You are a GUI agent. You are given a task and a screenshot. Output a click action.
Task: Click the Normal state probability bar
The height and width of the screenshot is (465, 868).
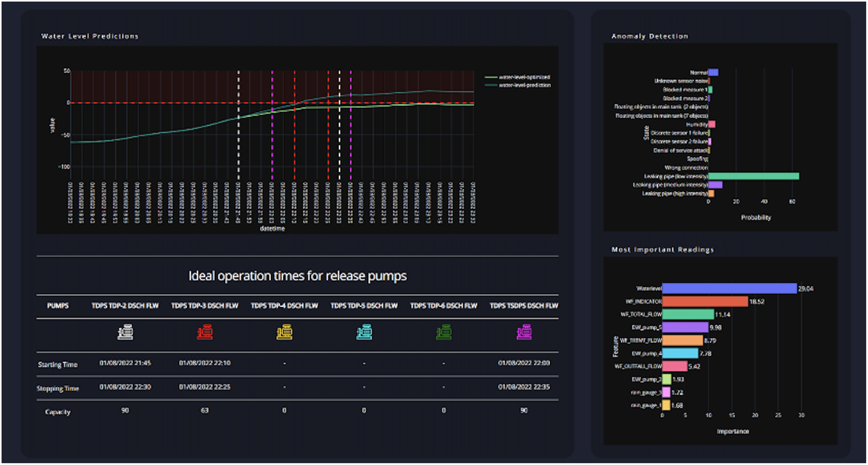[713, 72]
